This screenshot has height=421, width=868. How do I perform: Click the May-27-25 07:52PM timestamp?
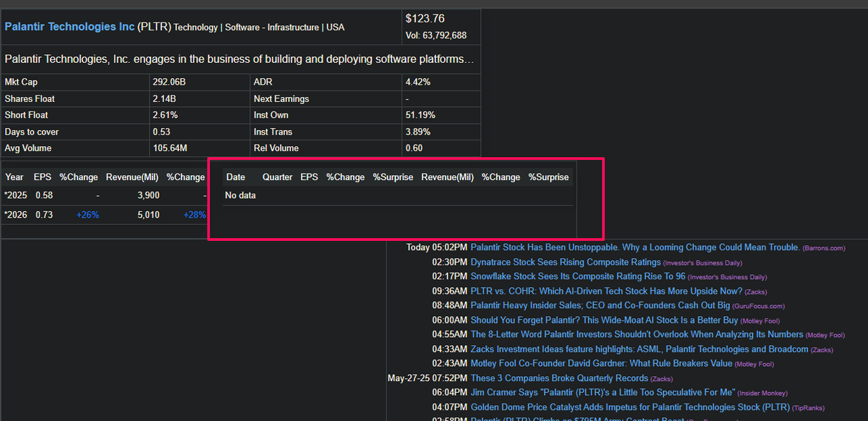coord(427,378)
